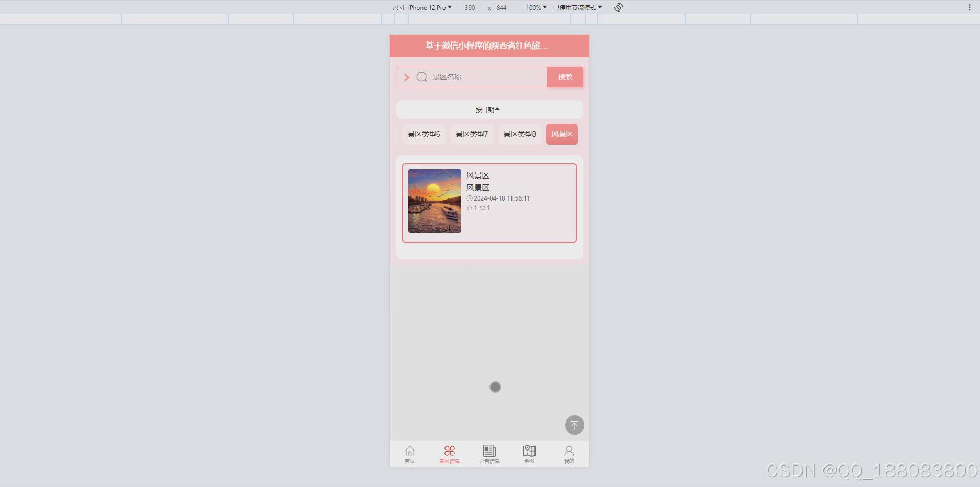Open the 风景区 card title
This screenshot has height=487, width=980.
(x=478, y=175)
